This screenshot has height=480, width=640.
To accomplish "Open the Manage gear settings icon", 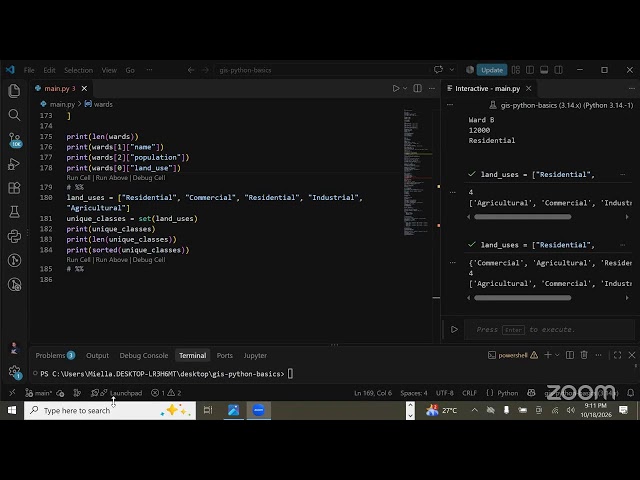I will (x=14, y=372).
